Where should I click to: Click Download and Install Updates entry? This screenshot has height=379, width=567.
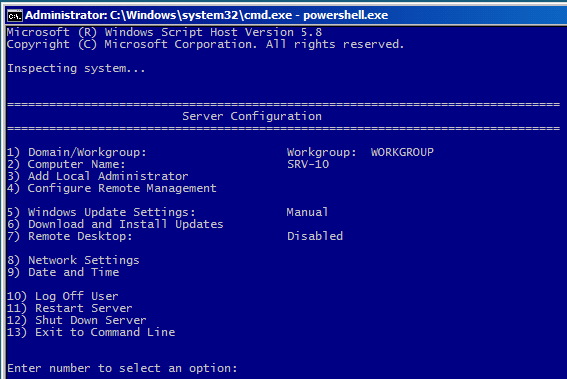tap(115, 224)
